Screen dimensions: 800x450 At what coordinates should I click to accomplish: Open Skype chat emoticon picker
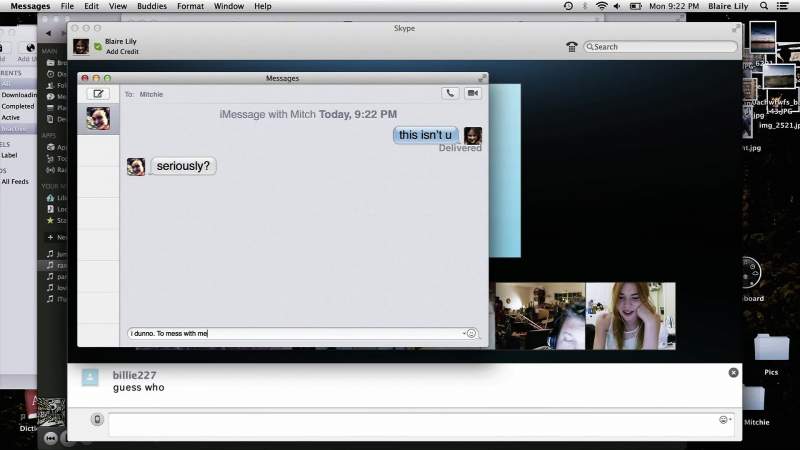(x=724, y=420)
